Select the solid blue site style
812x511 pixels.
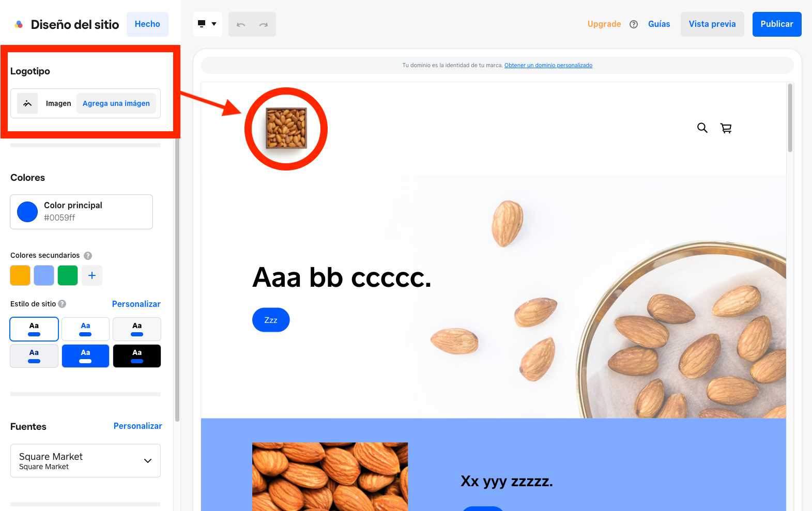[x=85, y=356]
